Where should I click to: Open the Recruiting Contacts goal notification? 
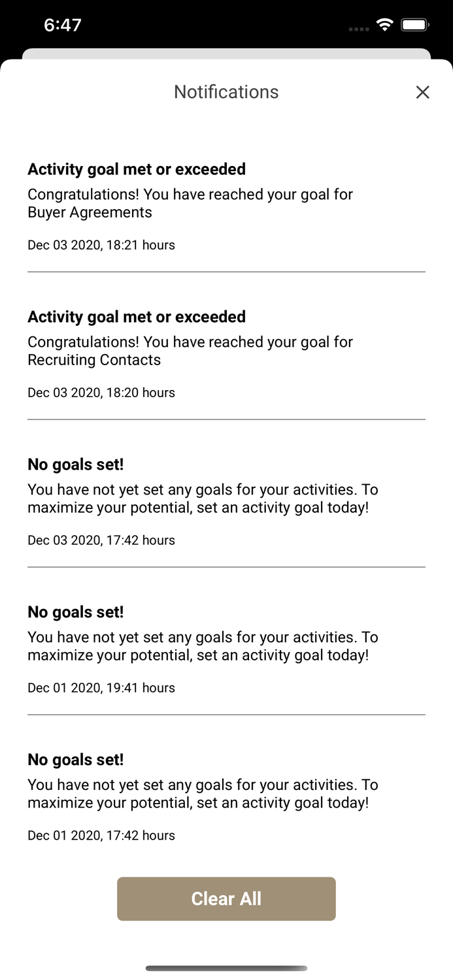(x=190, y=351)
